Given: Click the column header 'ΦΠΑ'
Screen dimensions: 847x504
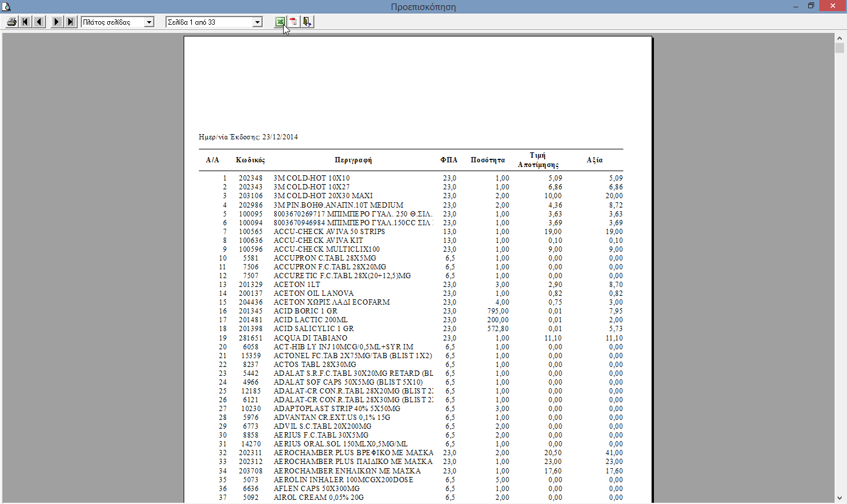Looking at the screenshot, I should [449, 160].
